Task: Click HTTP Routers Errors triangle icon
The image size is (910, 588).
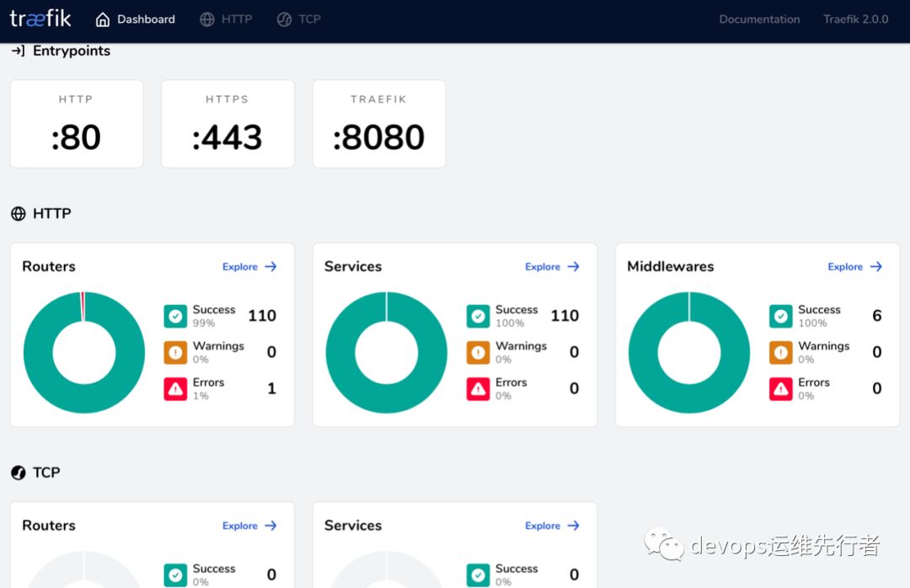Action: 175,389
